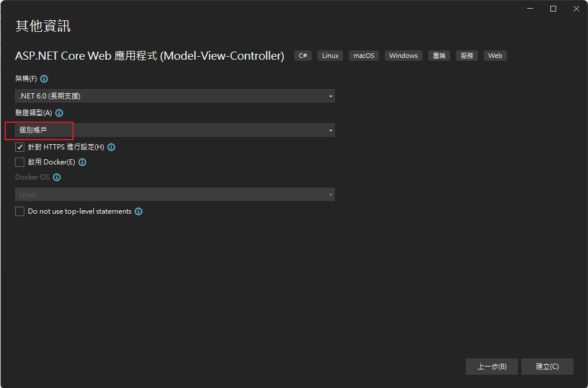Click the Web tag label
Viewport: 588px width, 388px height.
coord(495,56)
